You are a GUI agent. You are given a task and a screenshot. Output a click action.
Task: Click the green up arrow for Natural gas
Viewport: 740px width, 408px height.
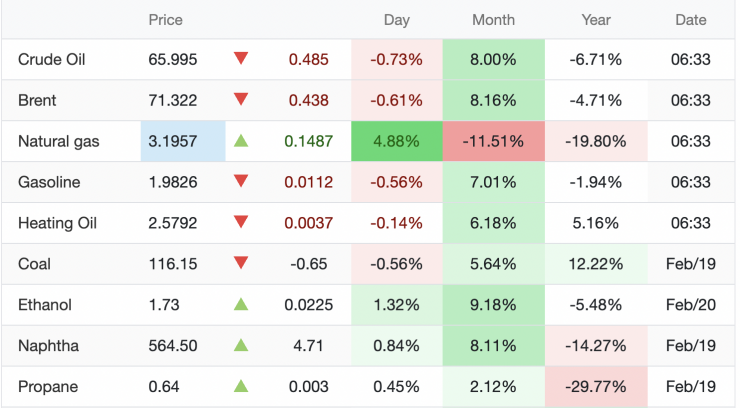[241, 141]
